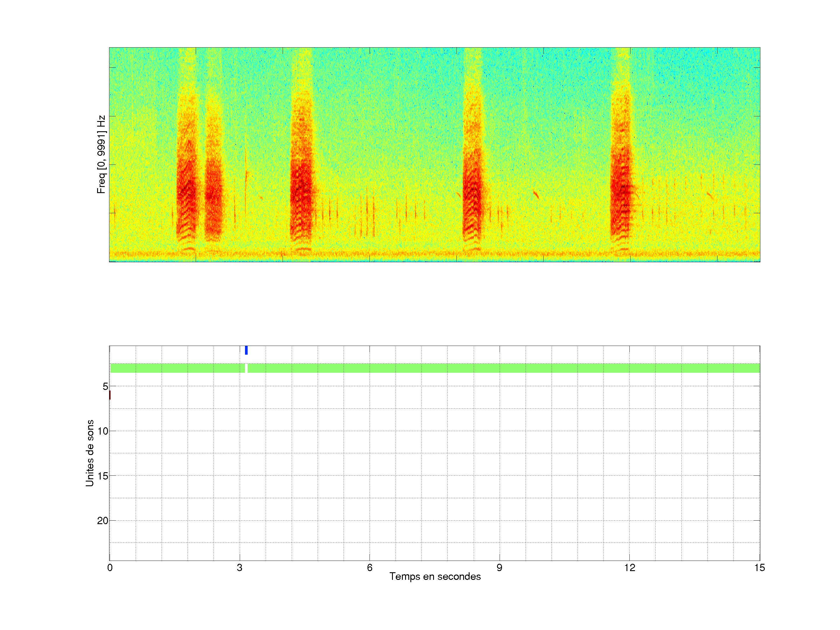The width and height of the screenshot is (840, 630).
Task: Click the white gap in the green bar
Action: (x=246, y=368)
